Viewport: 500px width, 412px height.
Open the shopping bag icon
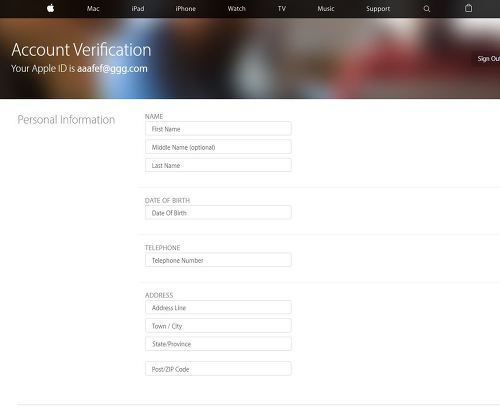pyautogui.click(x=468, y=8)
